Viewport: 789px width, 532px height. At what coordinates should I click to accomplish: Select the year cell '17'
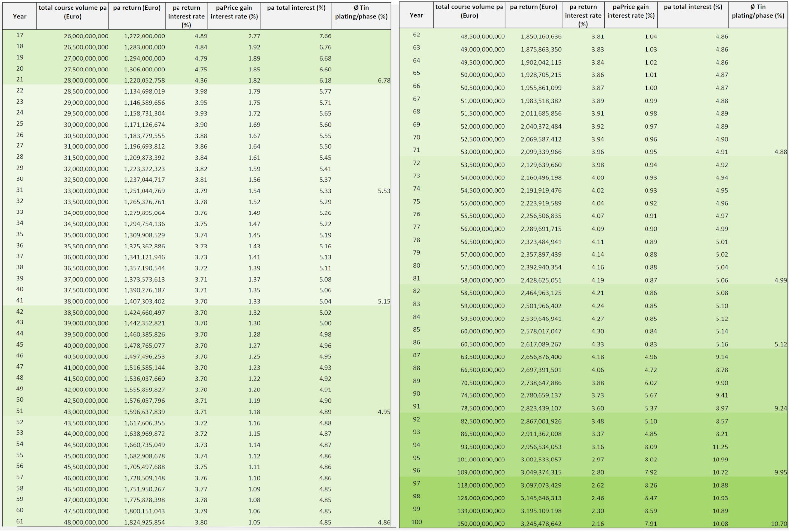click(x=20, y=35)
